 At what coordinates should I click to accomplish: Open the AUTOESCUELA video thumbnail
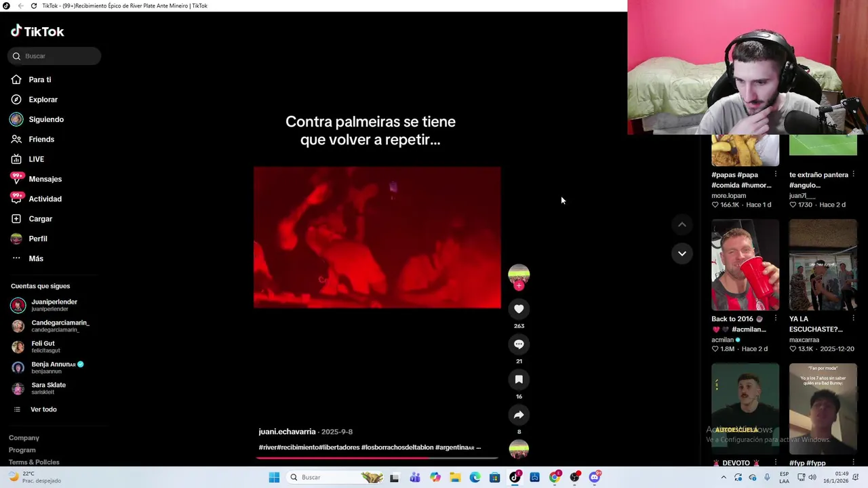[x=745, y=409]
